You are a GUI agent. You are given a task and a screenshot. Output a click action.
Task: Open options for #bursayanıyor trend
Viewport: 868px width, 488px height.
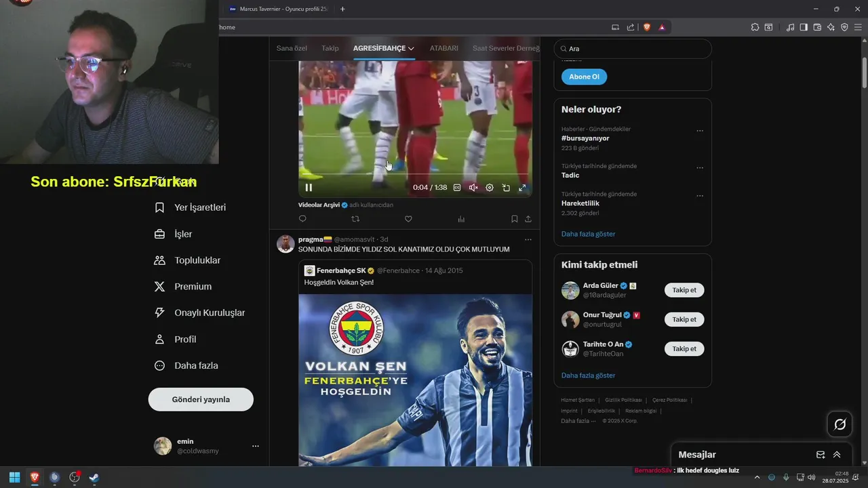pos(700,131)
